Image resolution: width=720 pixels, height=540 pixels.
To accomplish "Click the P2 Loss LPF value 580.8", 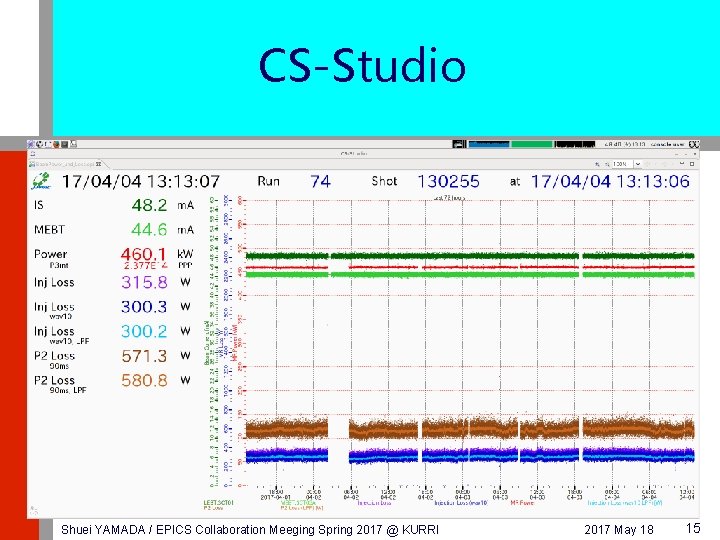I will (144, 380).
